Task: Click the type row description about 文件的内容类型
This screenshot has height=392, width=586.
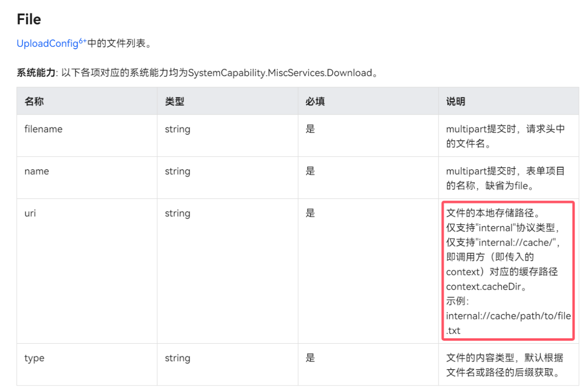Action: 504,365
